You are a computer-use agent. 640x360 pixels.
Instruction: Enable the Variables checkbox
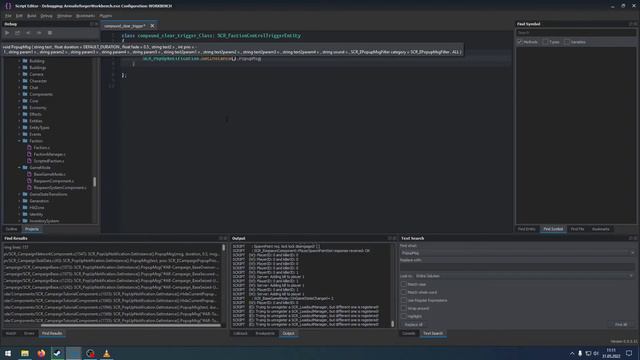pos(567,42)
